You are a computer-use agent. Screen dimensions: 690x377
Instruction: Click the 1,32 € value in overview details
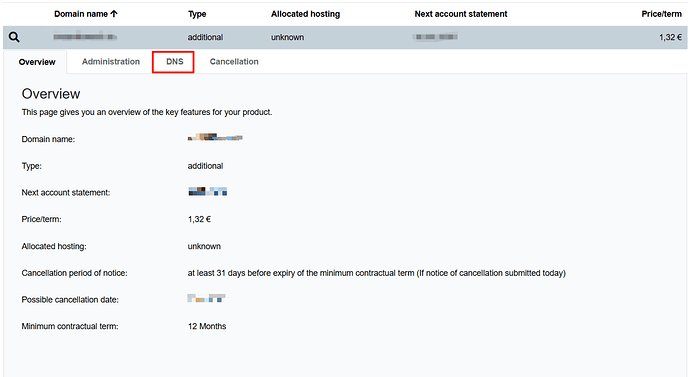pyautogui.click(x=199, y=219)
